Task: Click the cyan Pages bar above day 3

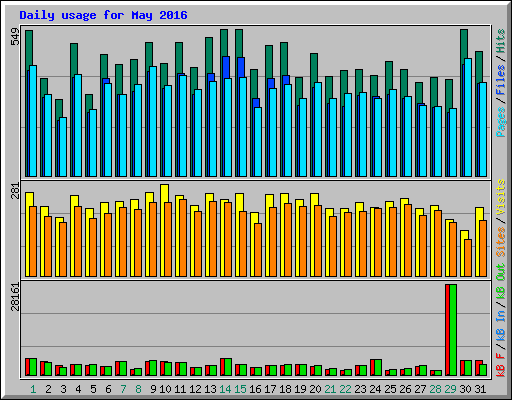Action: (63, 147)
